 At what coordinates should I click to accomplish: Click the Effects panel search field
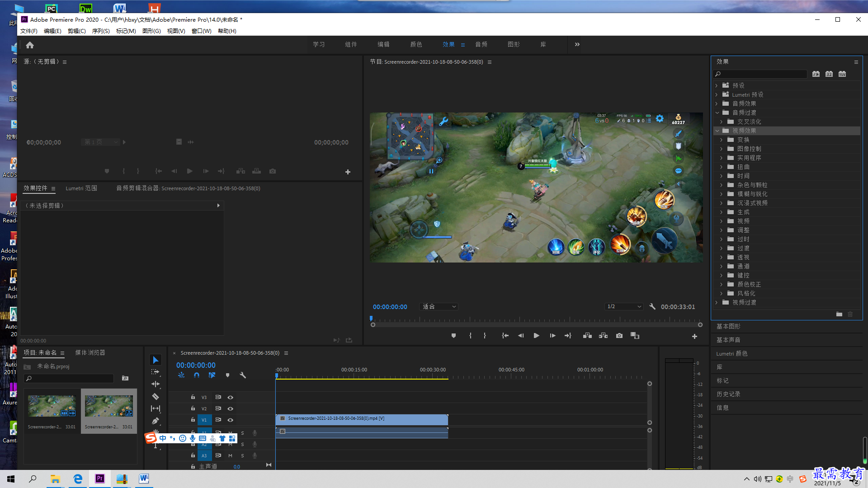point(760,74)
